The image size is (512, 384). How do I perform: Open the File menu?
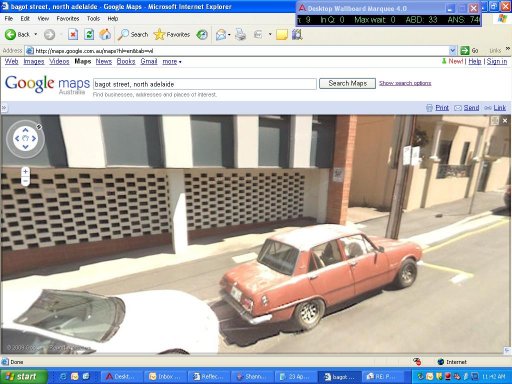point(9,19)
